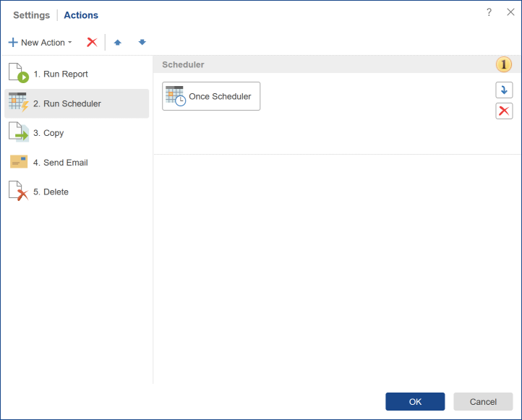522x420 pixels.
Task: Click the yellow number 1 badge
Action: [503, 64]
